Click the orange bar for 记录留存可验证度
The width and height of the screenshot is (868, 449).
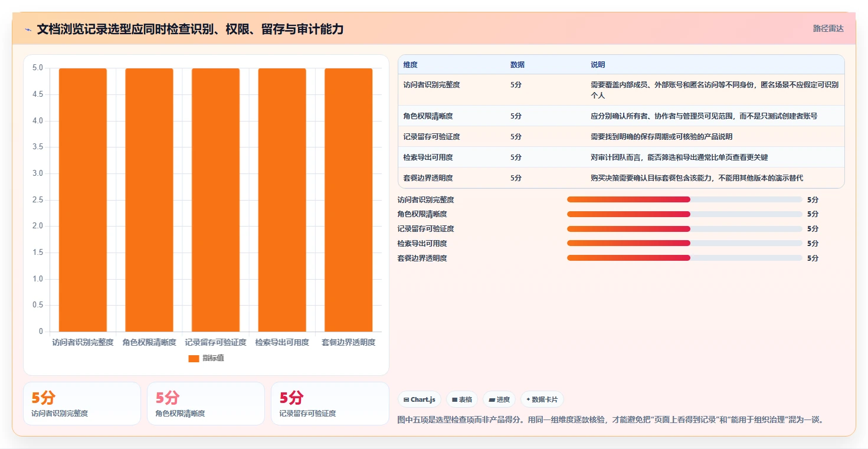click(215, 200)
